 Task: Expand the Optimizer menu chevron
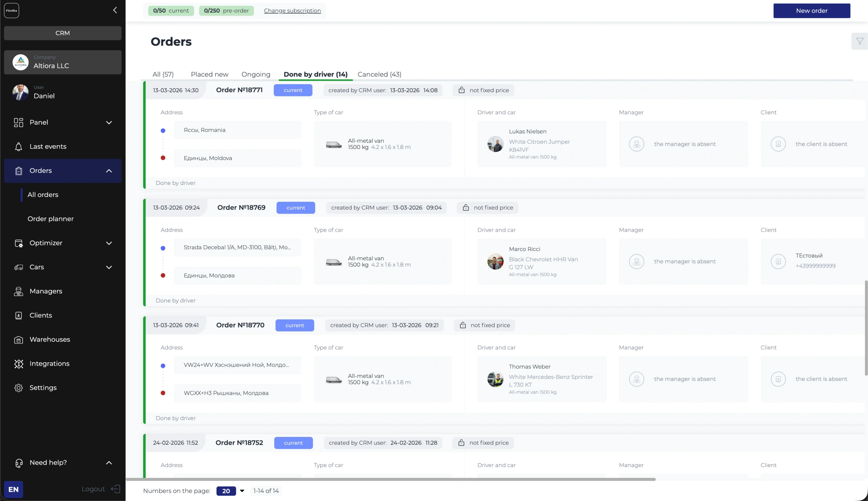[x=109, y=243]
